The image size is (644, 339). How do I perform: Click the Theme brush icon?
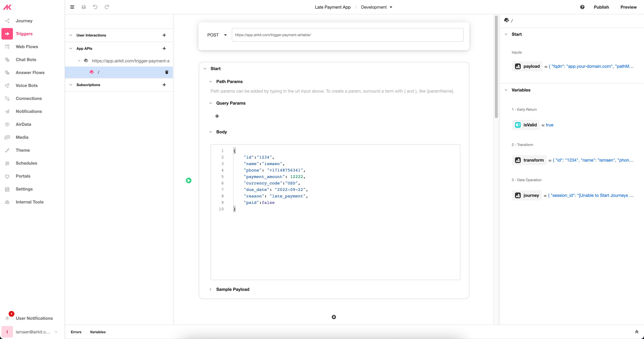coord(7,150)
